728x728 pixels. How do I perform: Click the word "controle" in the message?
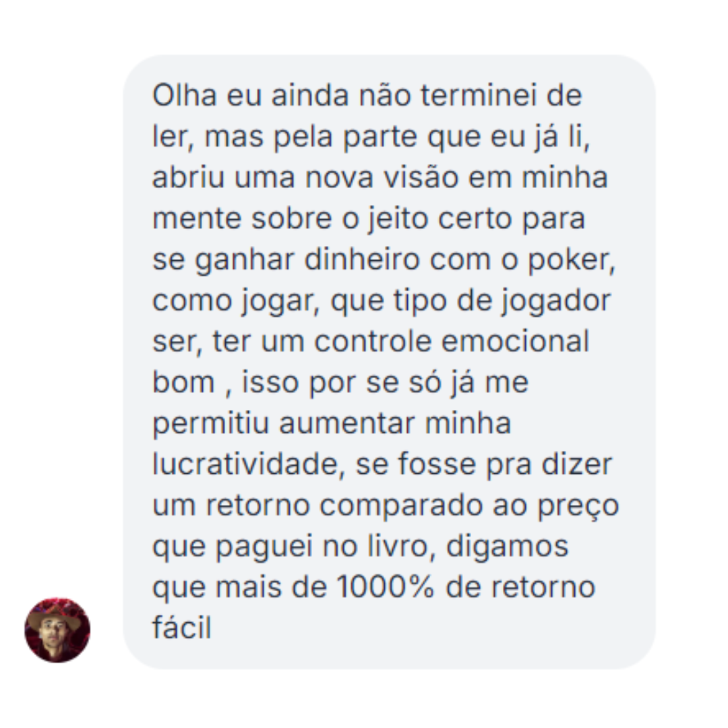[373, 342]
